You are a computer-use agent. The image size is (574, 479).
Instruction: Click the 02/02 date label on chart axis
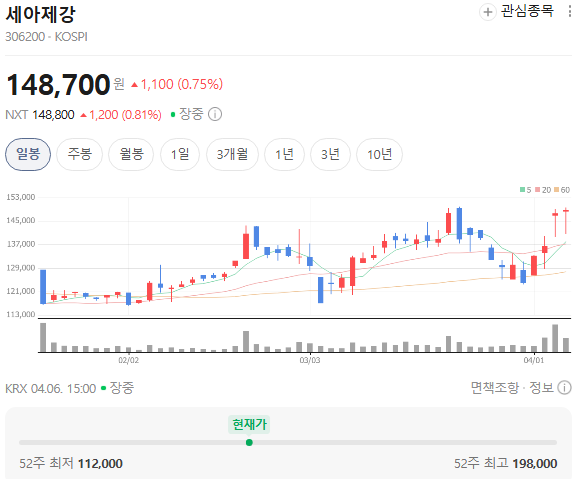[x=128, y=360]
